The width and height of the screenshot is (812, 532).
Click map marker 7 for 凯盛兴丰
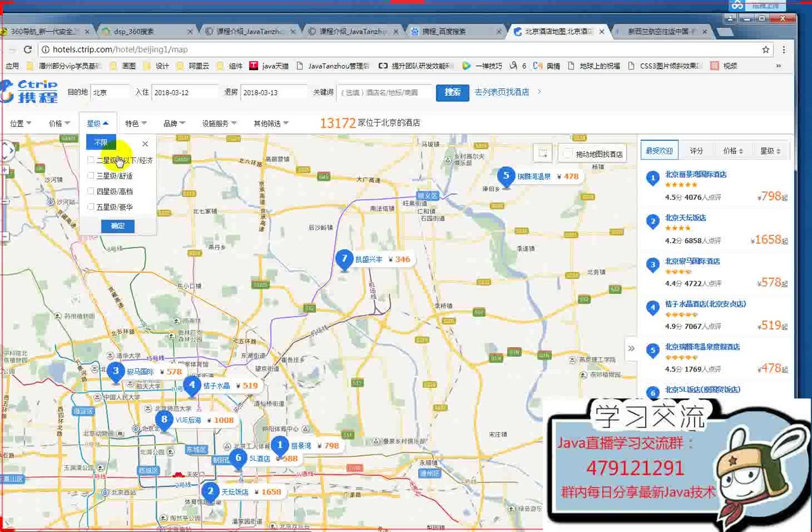[x=344, y=259]
